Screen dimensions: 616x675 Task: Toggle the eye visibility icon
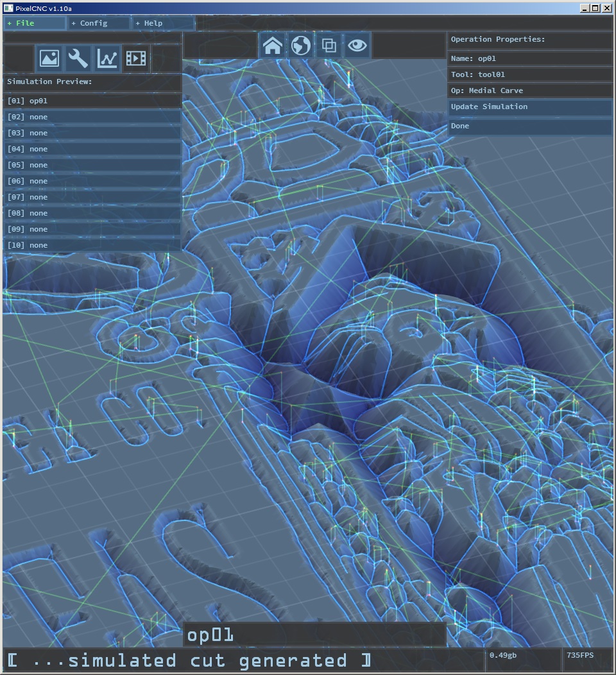click(x=357, y=45)
